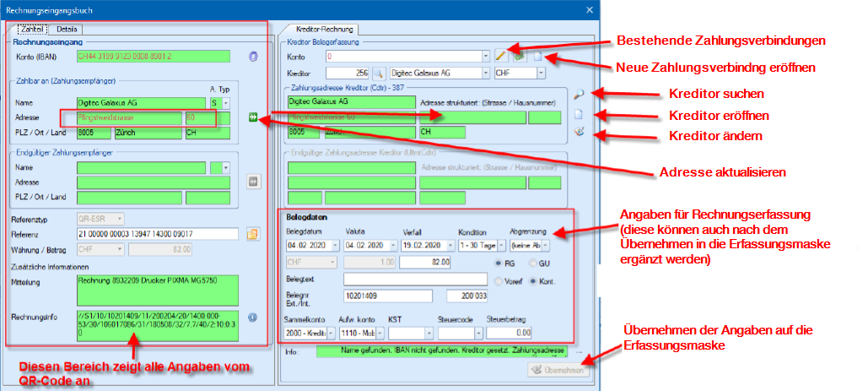Image resolution: width=868 pixels, height=391 pixels.
Task: Close the Rechnungseingangsbuch window
Action: (x=590, y=9)
